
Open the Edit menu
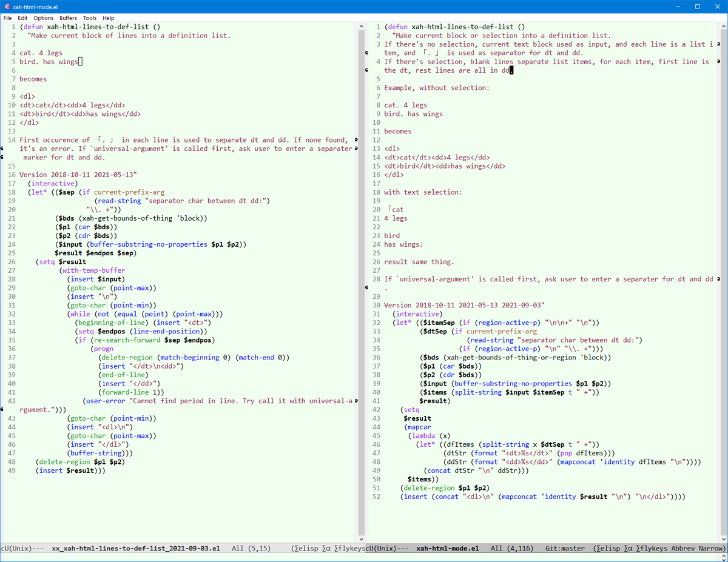coord(22,18)
